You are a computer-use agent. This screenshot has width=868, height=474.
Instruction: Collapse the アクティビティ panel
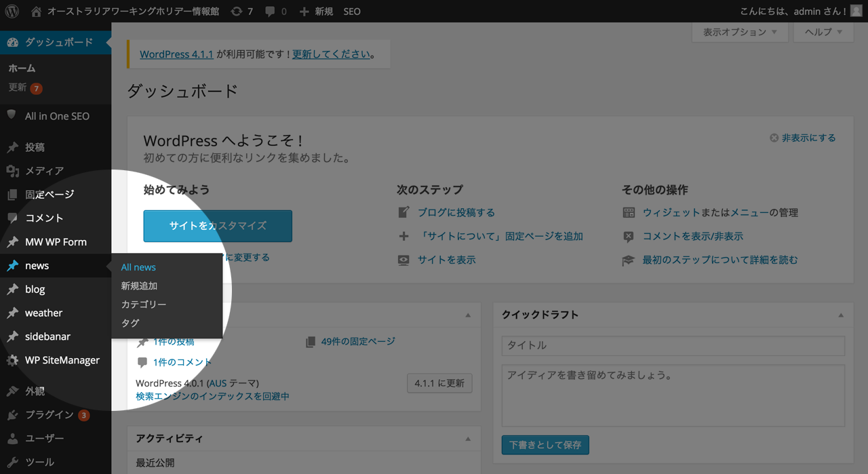pyautogui.click(x=468, y=439)
